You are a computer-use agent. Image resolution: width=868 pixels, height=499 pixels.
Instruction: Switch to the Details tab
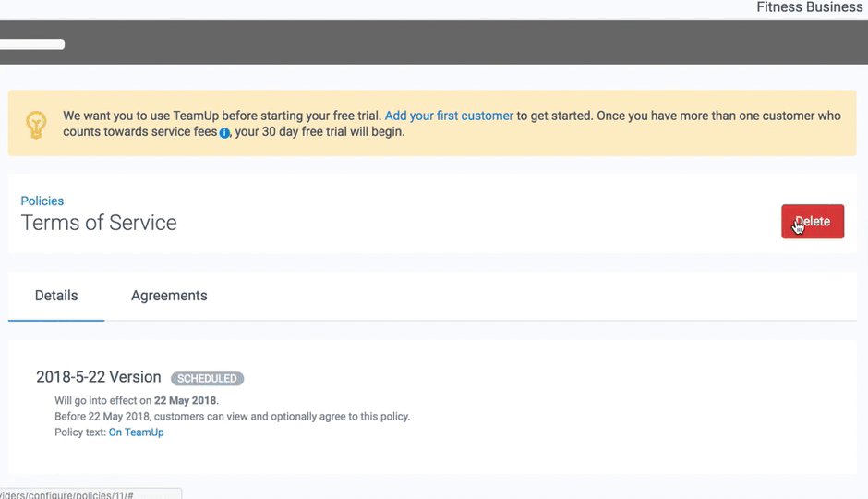(x=56, y=296)
